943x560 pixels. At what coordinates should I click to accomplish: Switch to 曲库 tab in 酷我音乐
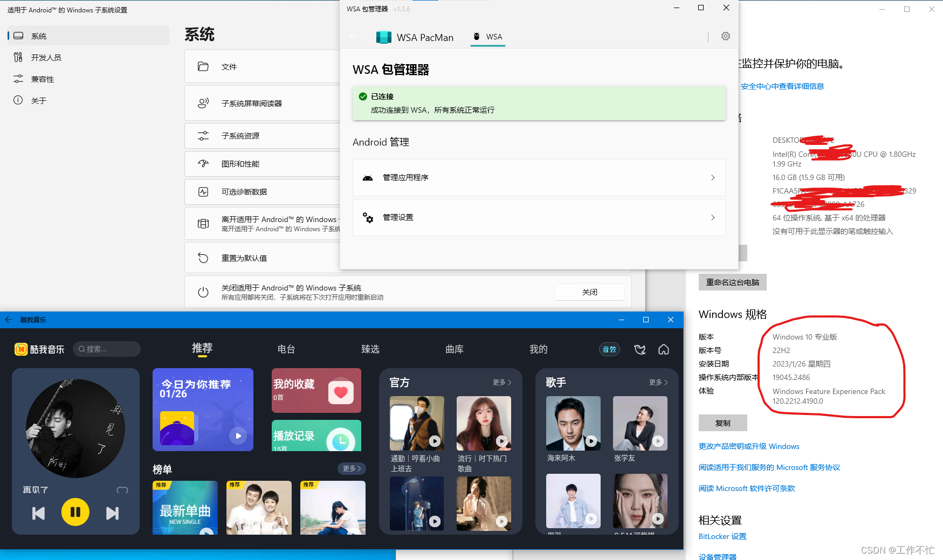[x=455, y=349]
